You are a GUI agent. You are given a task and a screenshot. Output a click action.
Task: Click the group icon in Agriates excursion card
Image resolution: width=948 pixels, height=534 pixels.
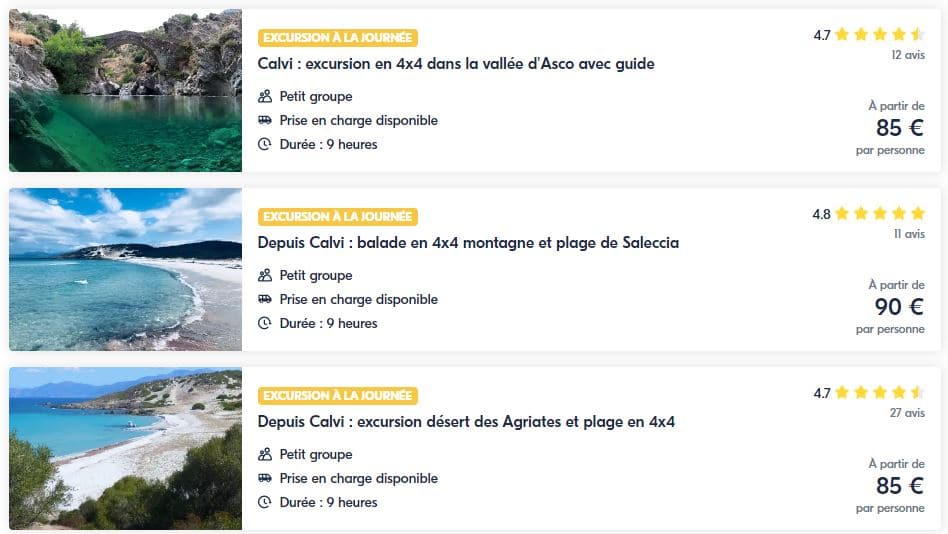click(265, 455)
